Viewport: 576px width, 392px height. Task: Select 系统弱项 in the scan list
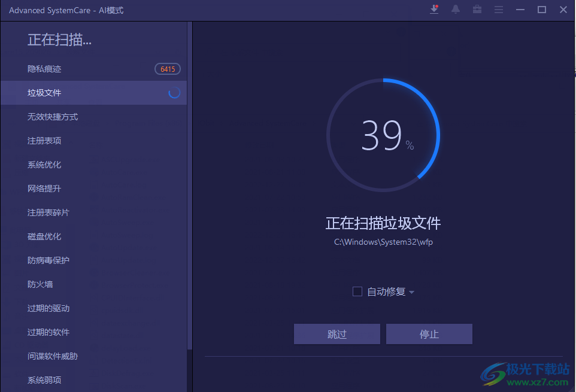tap(93, 380)
